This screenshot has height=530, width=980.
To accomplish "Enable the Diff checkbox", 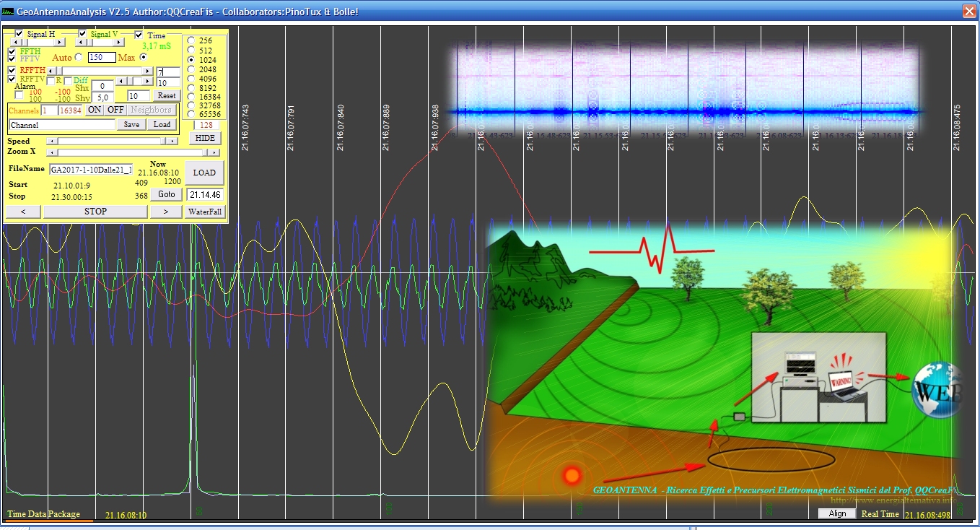I will pos(68,82).
